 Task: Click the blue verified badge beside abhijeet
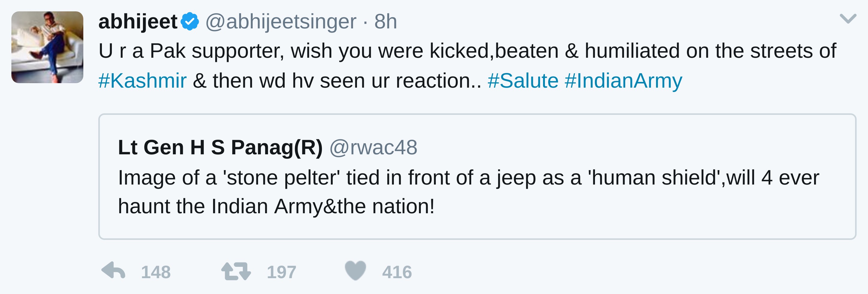(190, 22)
